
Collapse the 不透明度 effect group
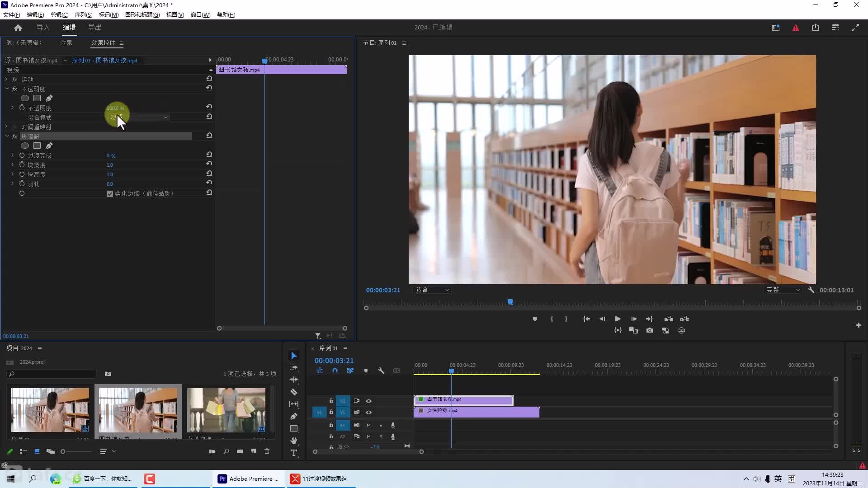click(x=7, y=89)
